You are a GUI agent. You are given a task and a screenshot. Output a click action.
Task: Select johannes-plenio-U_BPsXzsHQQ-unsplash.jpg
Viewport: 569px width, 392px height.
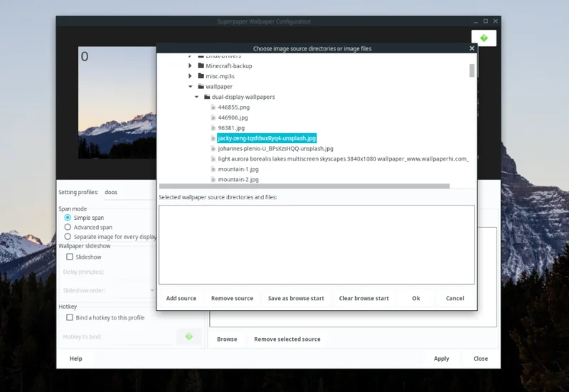coord(275,149)
